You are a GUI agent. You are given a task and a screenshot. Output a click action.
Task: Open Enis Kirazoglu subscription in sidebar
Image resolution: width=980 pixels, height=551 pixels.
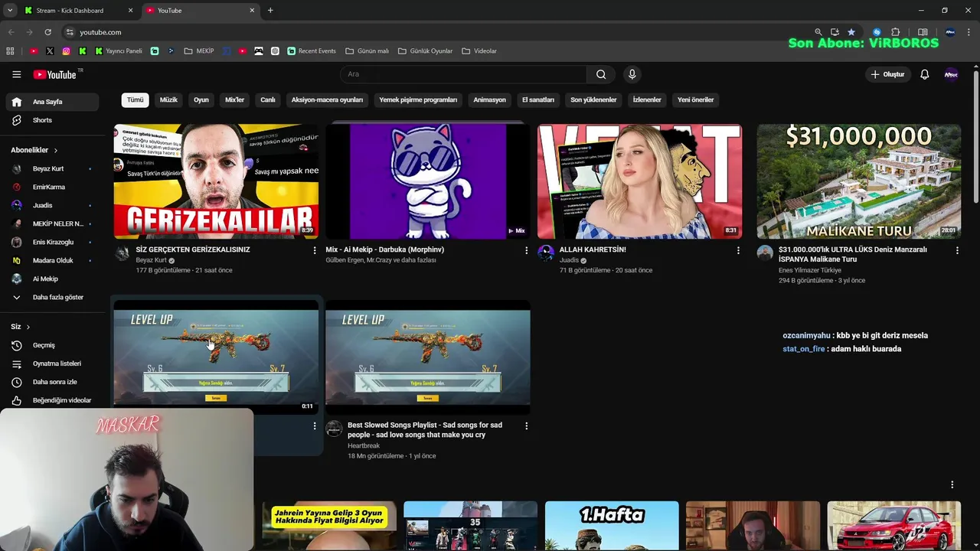click(x=52, y=242)
